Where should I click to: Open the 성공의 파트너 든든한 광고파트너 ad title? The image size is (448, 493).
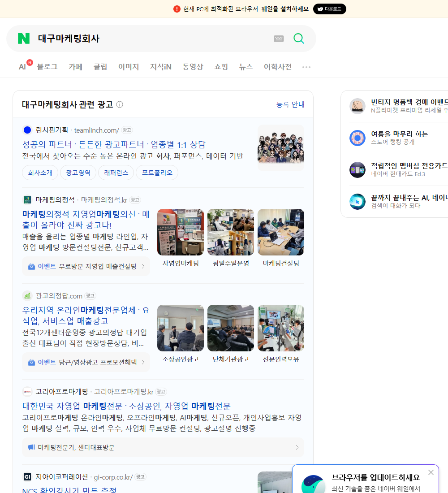pos(114,145)
